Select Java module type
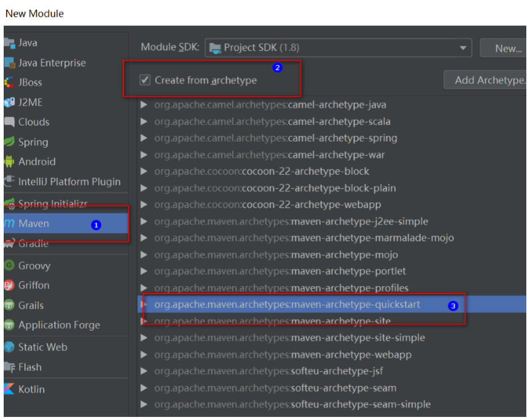 tap(66, 43)
